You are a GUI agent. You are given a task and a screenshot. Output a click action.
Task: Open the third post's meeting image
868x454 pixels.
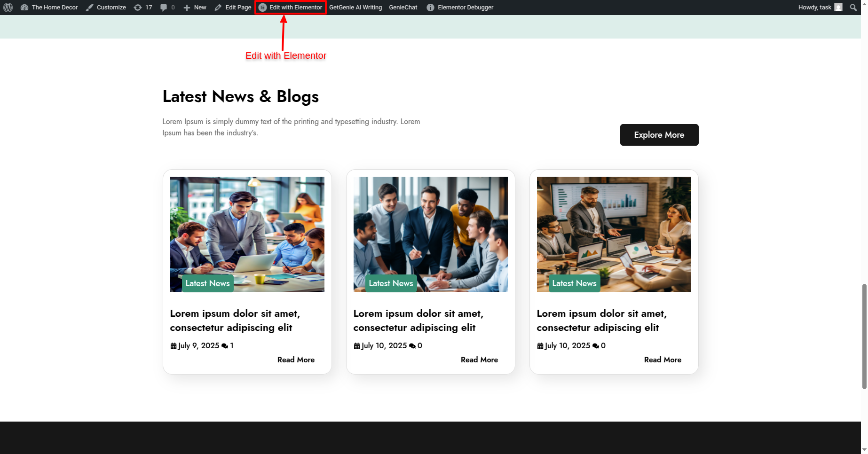coord(614,234)
